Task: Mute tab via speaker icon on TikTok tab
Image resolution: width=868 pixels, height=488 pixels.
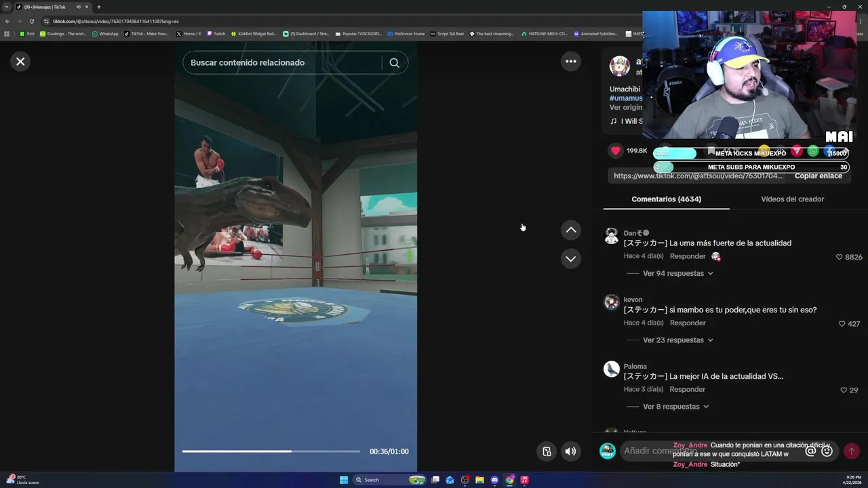Action: tap(79, 7)
